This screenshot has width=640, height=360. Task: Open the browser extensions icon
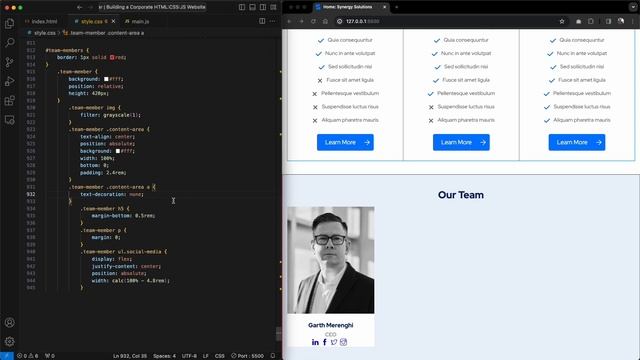(x=591, y=21)
